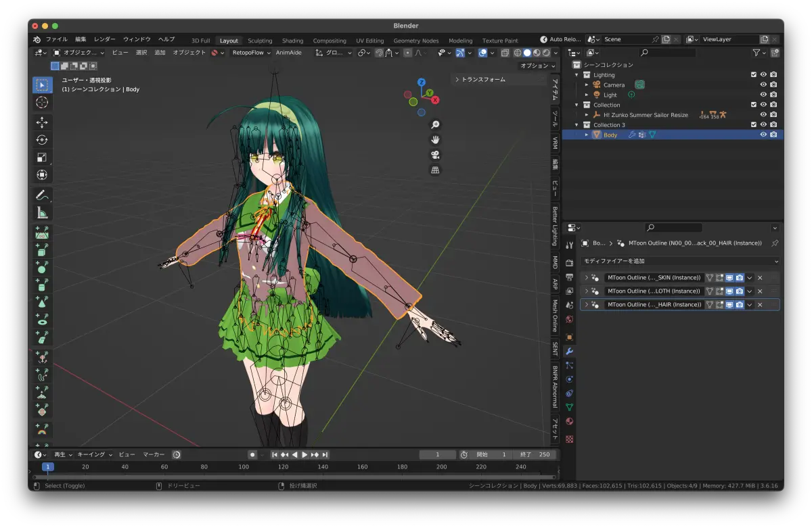Open the Add Modifier dropdown
The height and width of the screenshot is (528, 812).
[x=681, y=261]
